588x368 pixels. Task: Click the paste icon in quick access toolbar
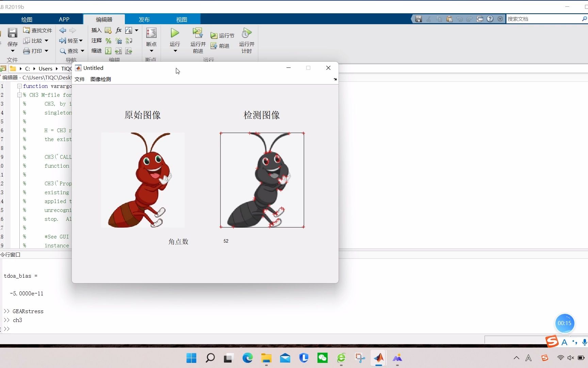tap(449, 19)
